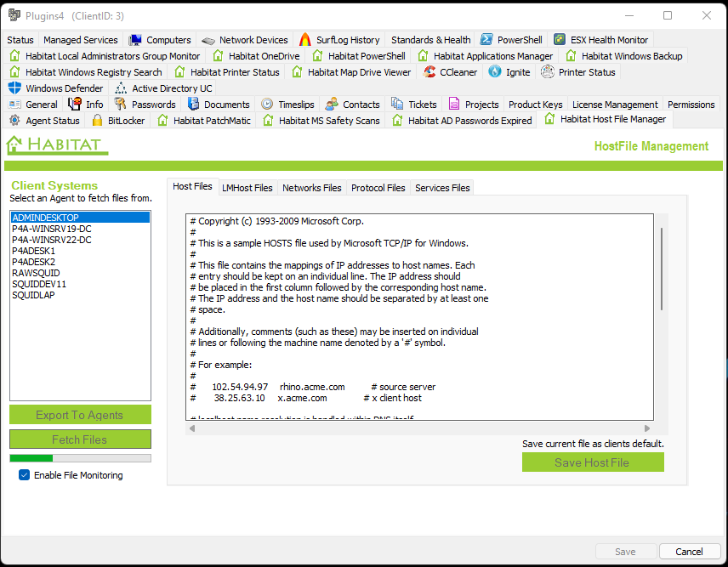Screen dimensions: 728x567
Task: Click the fetch progress bar
Action: (x=80, y=458)
